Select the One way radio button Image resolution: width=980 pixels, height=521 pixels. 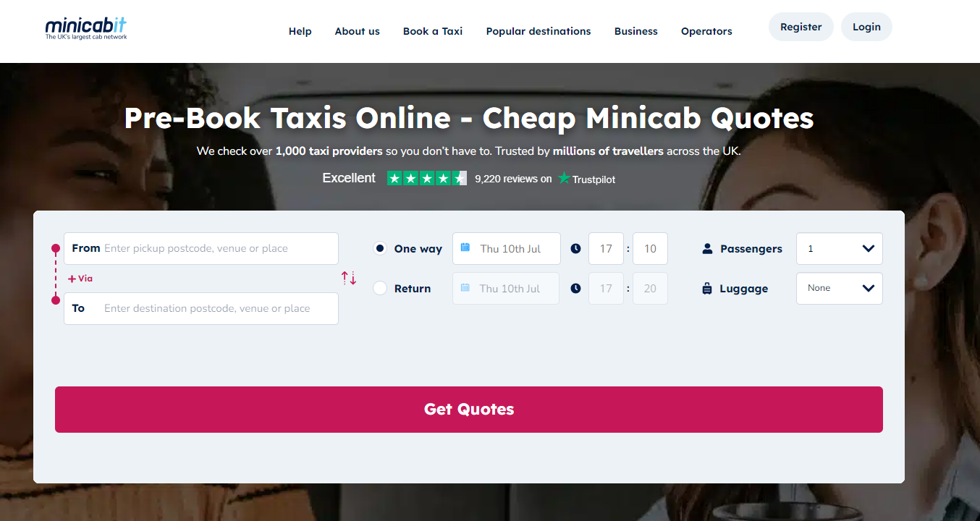tap(379, 248)
